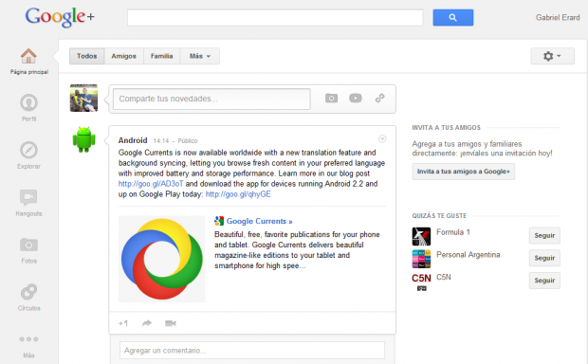Screen dimensions: 588x364
Task: Click the Personal Argentina suggestion name
Action: point(468,255)
